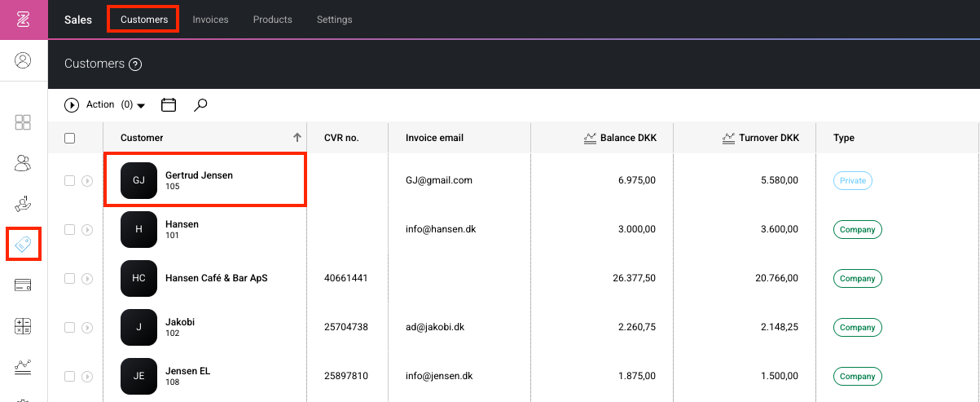Viewport: 980px width, 402px height.
Task: Open the hand with coin icon in sidebar
Action: 24,204
